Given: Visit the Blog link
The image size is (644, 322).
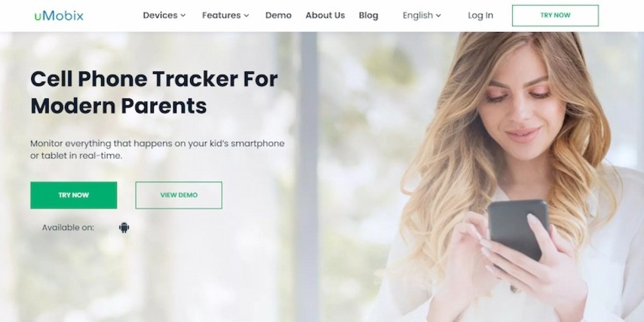Looking at the screenshot, I should pos(368,16).
